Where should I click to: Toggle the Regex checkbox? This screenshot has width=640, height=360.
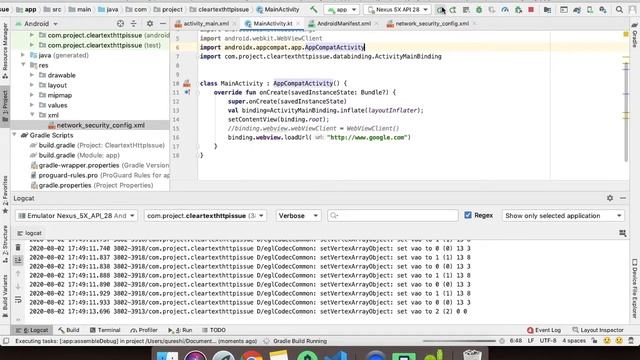tap(468, 215)
